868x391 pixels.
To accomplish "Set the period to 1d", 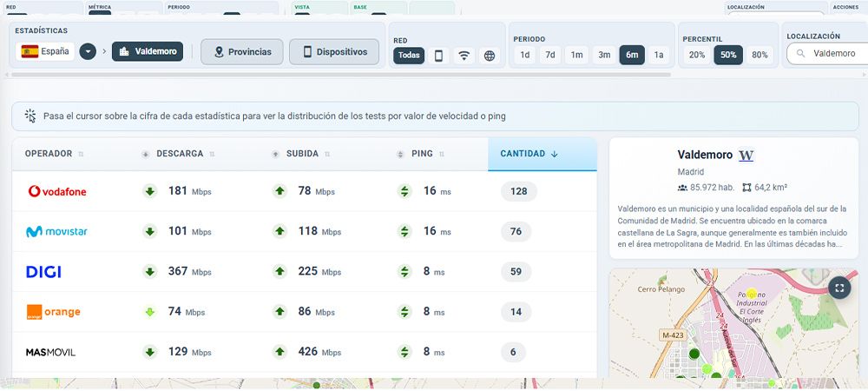I will pyautogui.click(x=524, y=55).
